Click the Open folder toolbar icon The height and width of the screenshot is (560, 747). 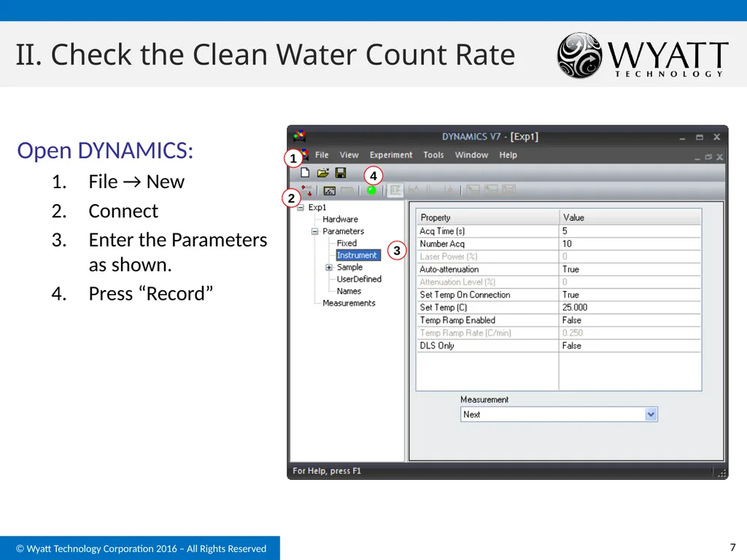pyautogui.click(x=323, y=173)
